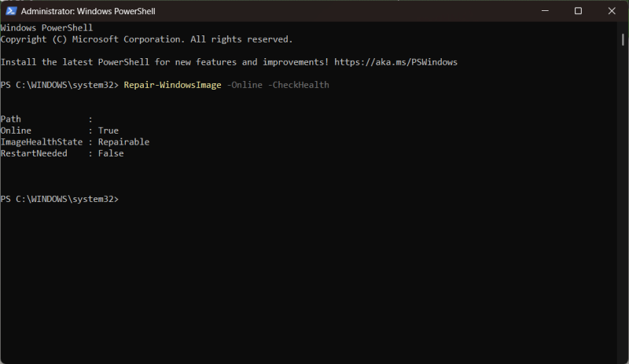The image size is (629, 364).
Task: Click the first PS C:\WINDOWS\system32 prompt
Action: click(60, 85)
